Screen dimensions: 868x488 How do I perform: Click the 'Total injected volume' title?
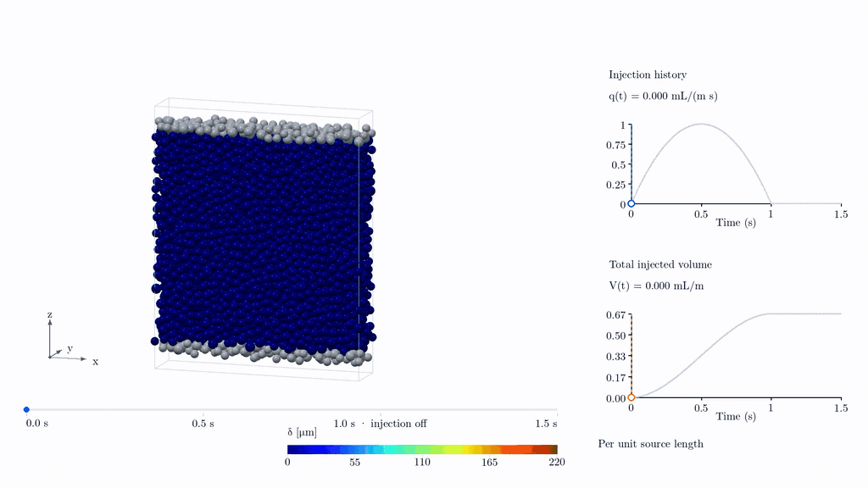660,264
